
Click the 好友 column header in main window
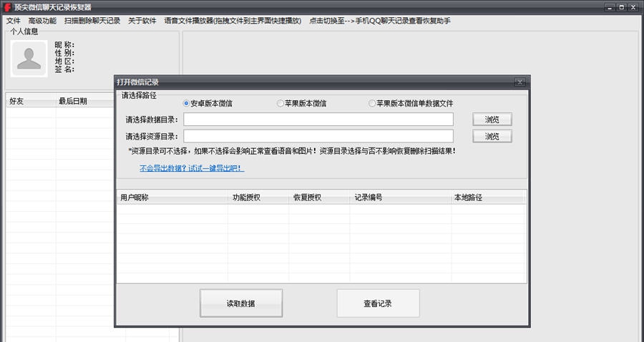point(31,101)
